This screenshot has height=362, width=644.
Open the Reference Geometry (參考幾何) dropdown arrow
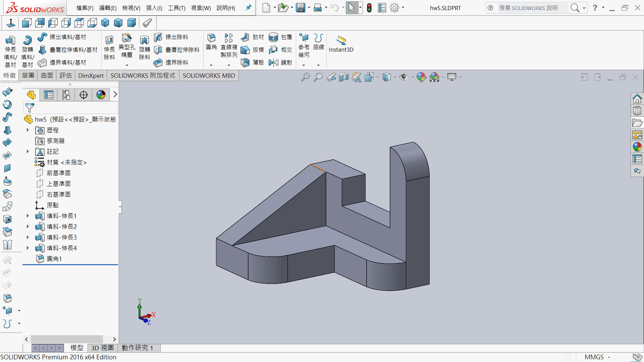[304, 65]
